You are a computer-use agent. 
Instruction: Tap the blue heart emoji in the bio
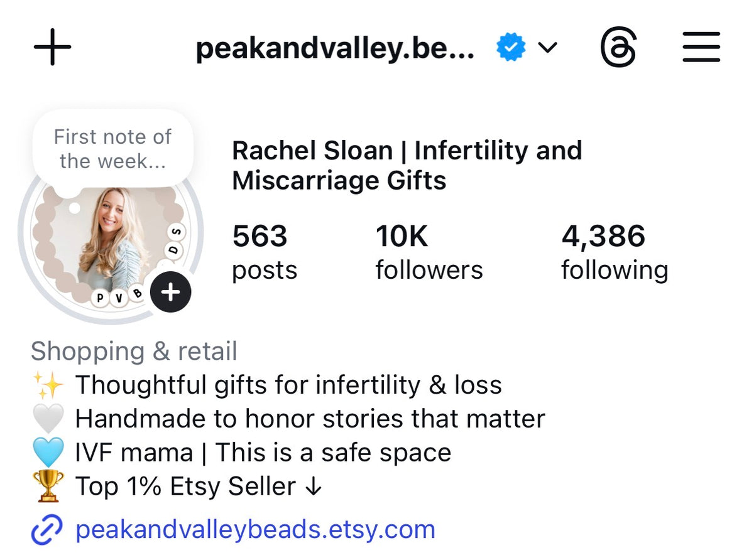(x=48, y=453)
